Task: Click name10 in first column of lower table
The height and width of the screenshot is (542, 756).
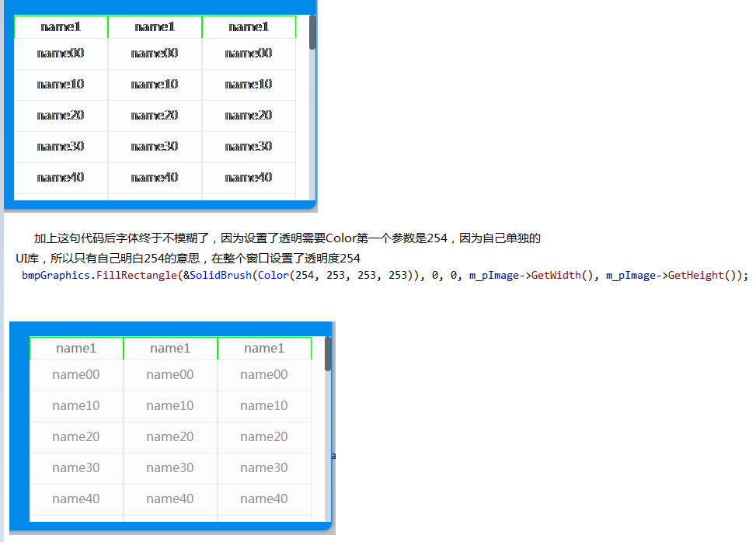Action: (76, 406)
